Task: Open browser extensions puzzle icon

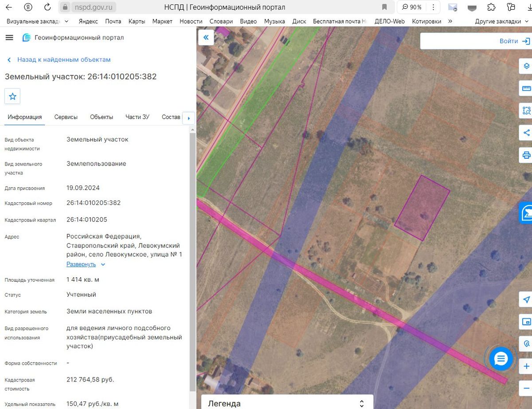Action: pyautogui.click(x=491, y=7)
